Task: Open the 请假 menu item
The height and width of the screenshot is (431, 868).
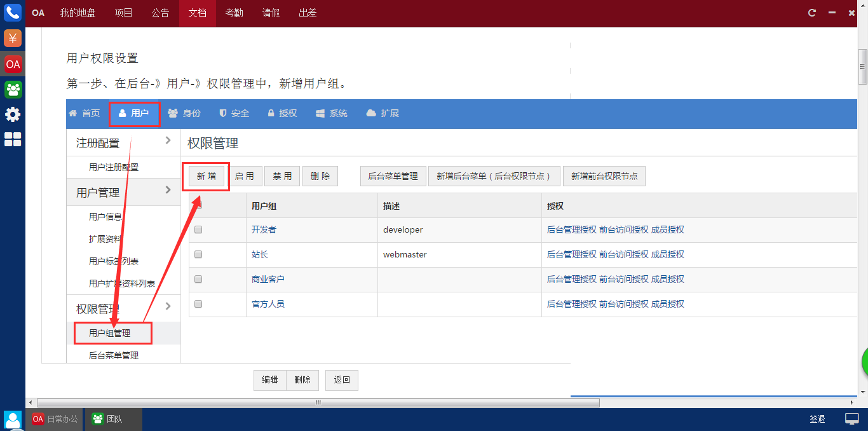Action: (271, 13)
